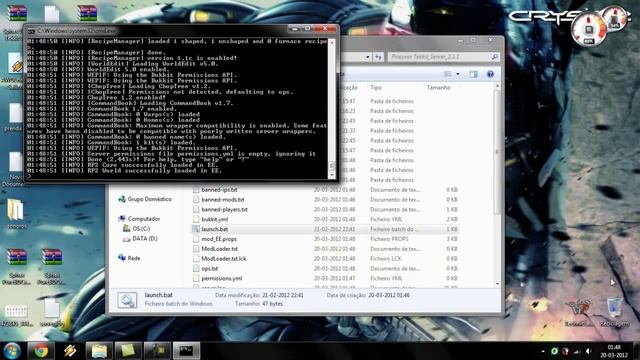This screenshot has height=360, width=640.
Task: Select the ops.txt file
Action: pyautogui.click(x=210, y=268)
